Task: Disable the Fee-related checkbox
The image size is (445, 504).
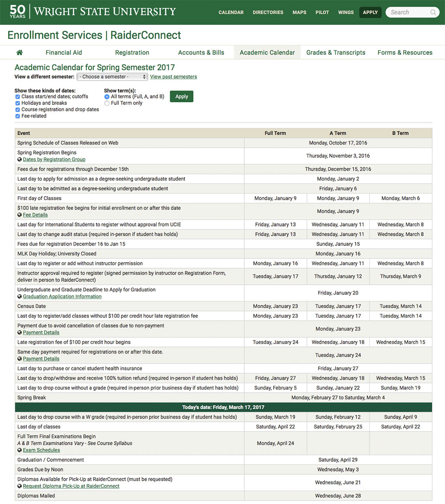Action: [x=17, y=116]
